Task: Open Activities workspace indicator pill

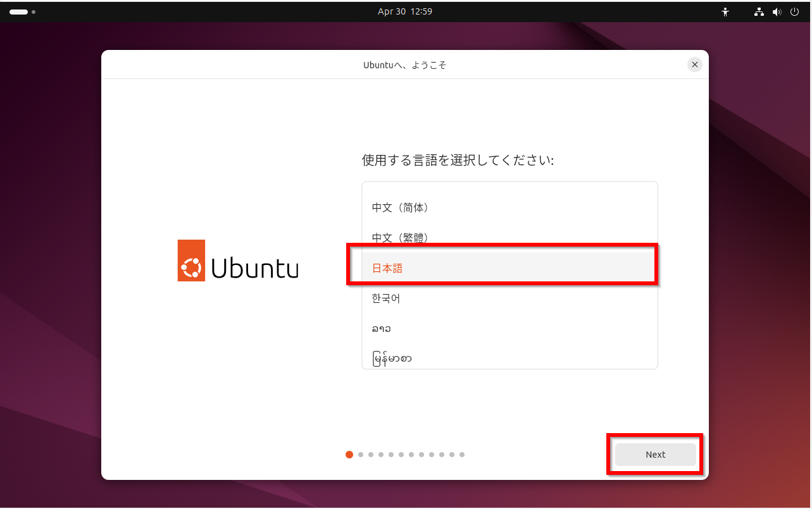Action: pyautogui.click(x=18, y=12)
